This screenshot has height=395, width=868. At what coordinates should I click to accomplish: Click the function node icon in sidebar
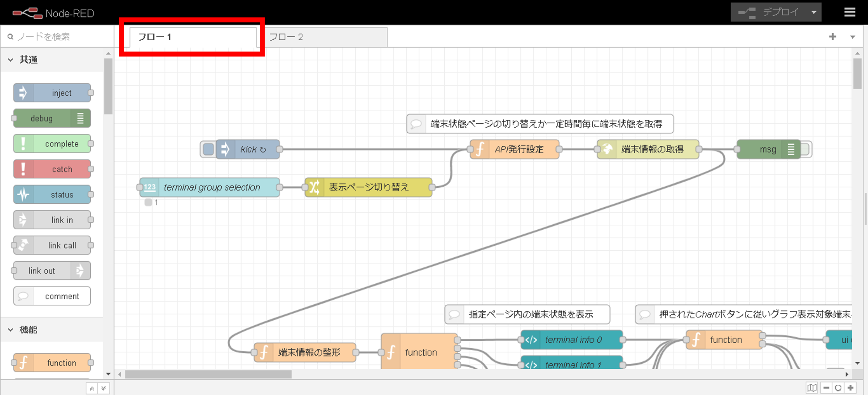click(x=23, y=362)
